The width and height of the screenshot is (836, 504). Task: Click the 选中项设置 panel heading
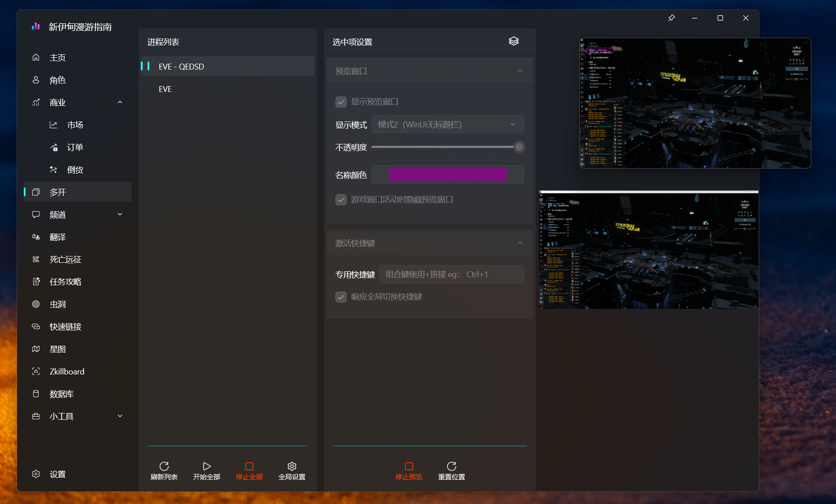click(x=353, y=42)
